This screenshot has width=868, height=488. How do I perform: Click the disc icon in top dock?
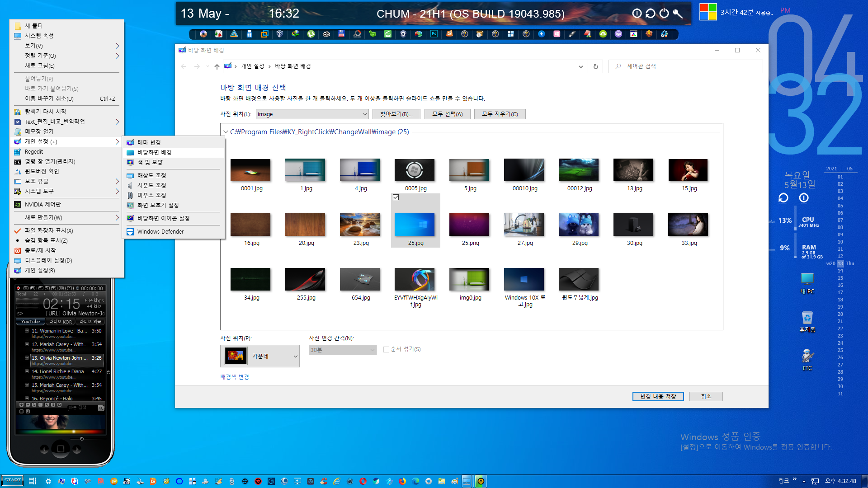(x=203, y=34)
